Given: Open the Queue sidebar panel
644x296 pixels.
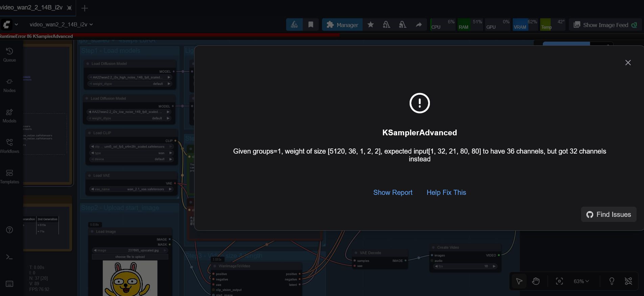Looking at the screenshot, I should [x=9, y=55].
